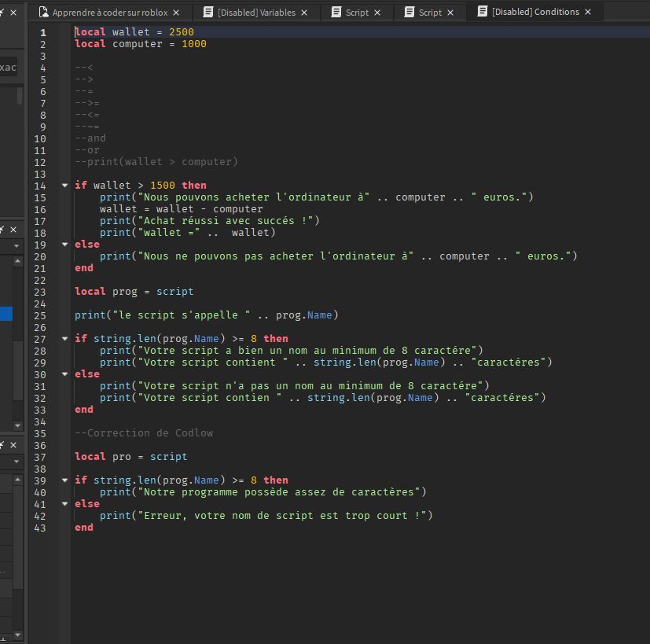Fold the else block on line 19
Viewport: 650px width, 644px height.
tap(64, 245)
